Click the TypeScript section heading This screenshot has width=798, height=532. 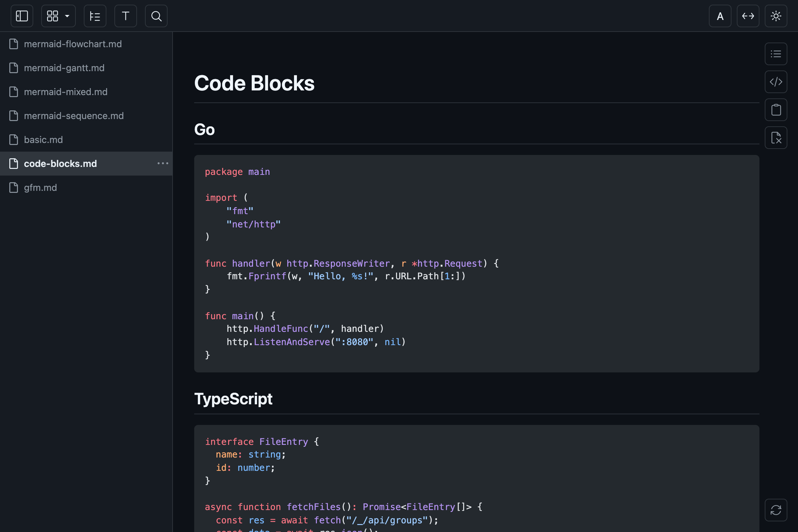click(x=233, y=399)
